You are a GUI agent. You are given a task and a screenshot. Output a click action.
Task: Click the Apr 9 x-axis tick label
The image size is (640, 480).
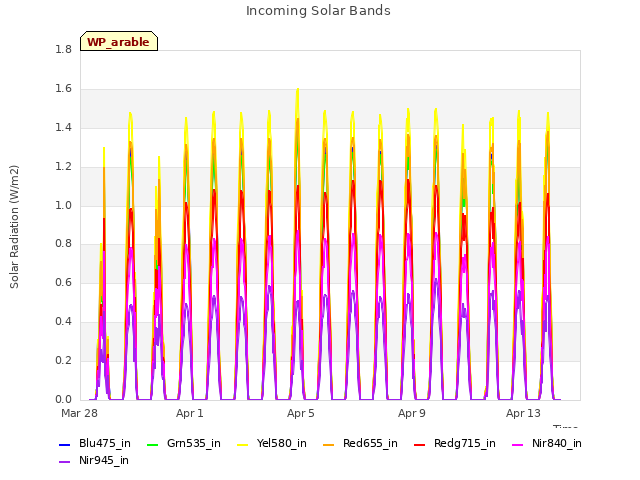point(411,413)
